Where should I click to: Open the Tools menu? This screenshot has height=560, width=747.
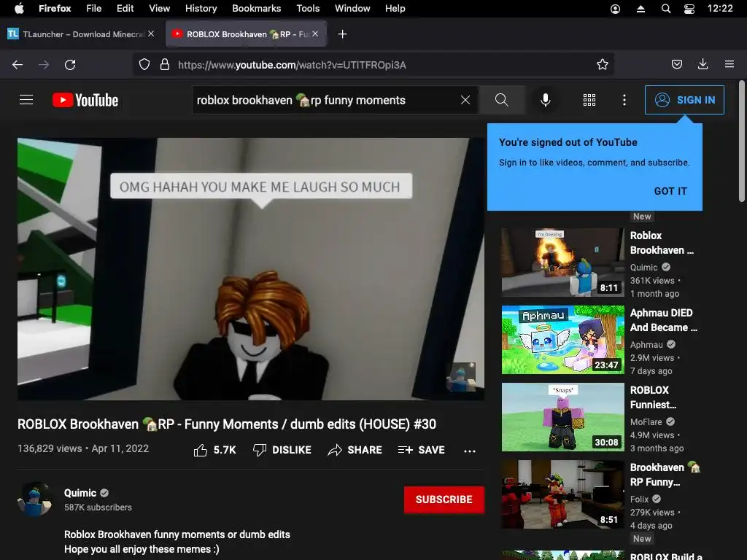[309, 8]
